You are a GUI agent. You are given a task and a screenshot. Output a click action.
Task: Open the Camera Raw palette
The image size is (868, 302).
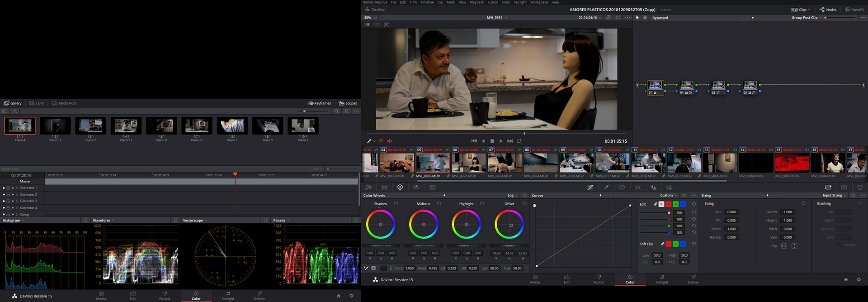[x=369, y=187]
